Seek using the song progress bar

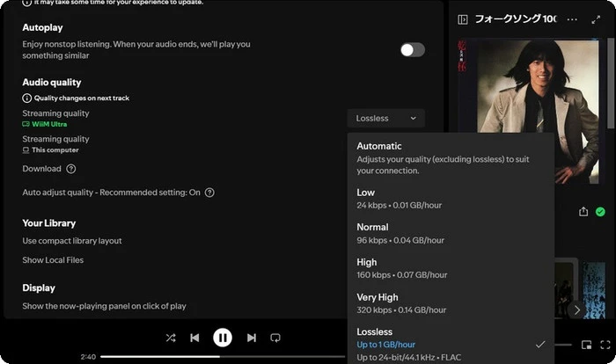click(223, 357)
